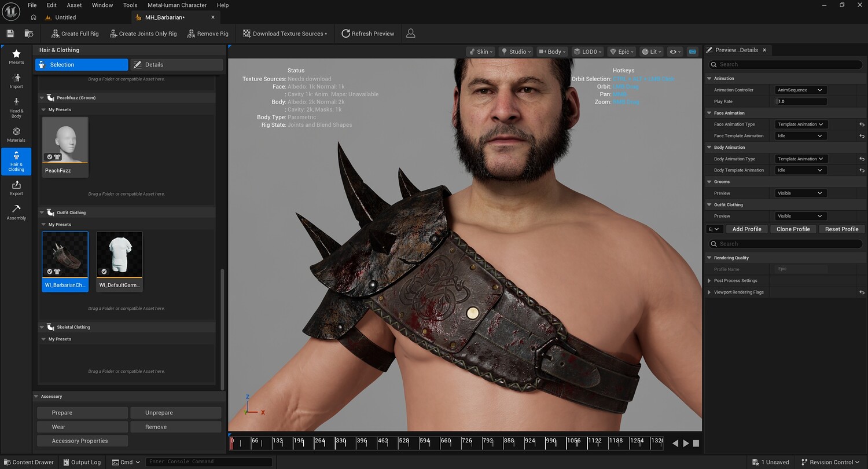Click the user account icon
This screenshot has height=469, width=868.
pos(411,34)
